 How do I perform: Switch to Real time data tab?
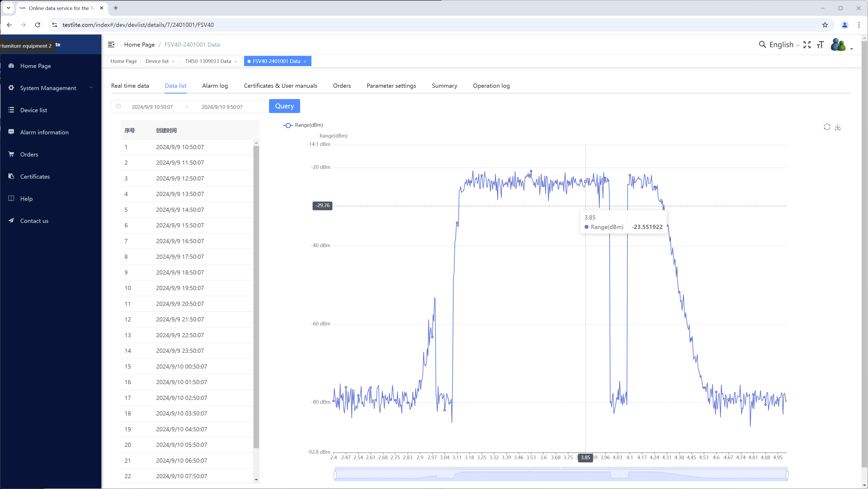130,86
